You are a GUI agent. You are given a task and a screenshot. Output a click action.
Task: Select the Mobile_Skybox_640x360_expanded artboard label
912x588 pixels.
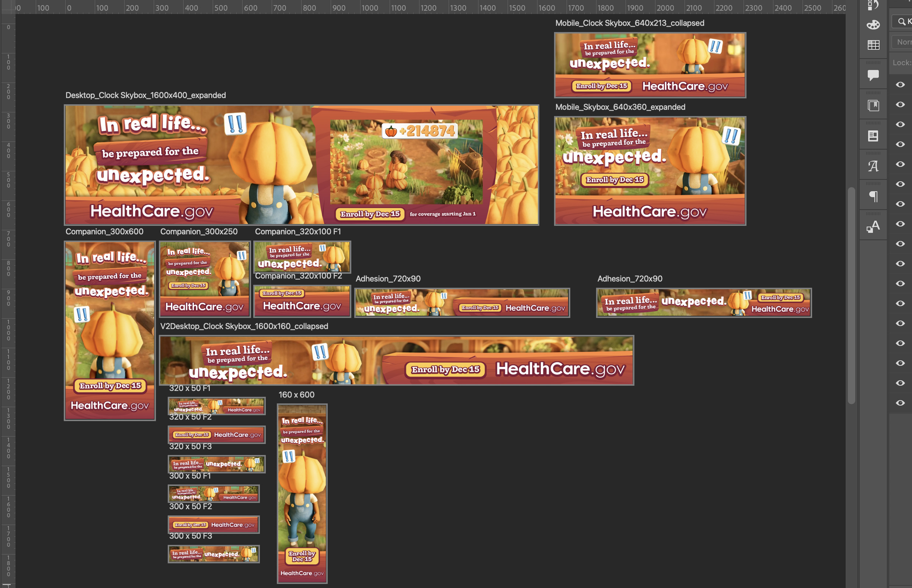[x=620, y=107]
